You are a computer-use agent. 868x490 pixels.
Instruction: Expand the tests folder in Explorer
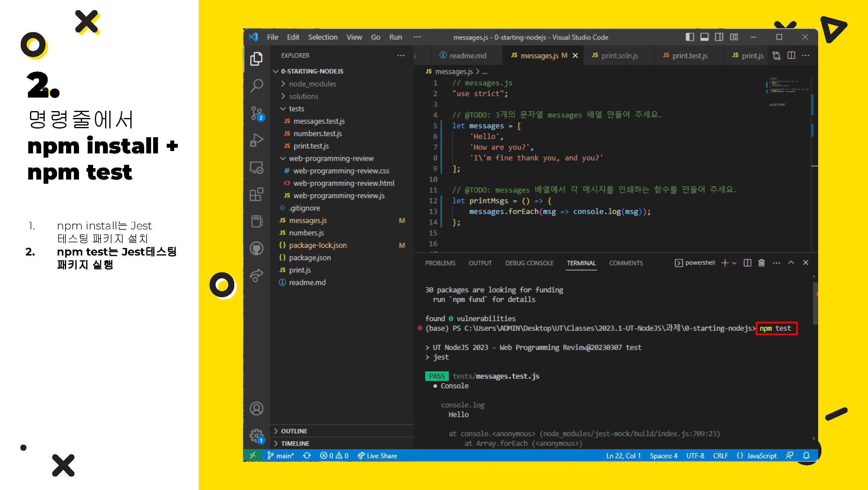pyautogui.click(x=298, y=108)
